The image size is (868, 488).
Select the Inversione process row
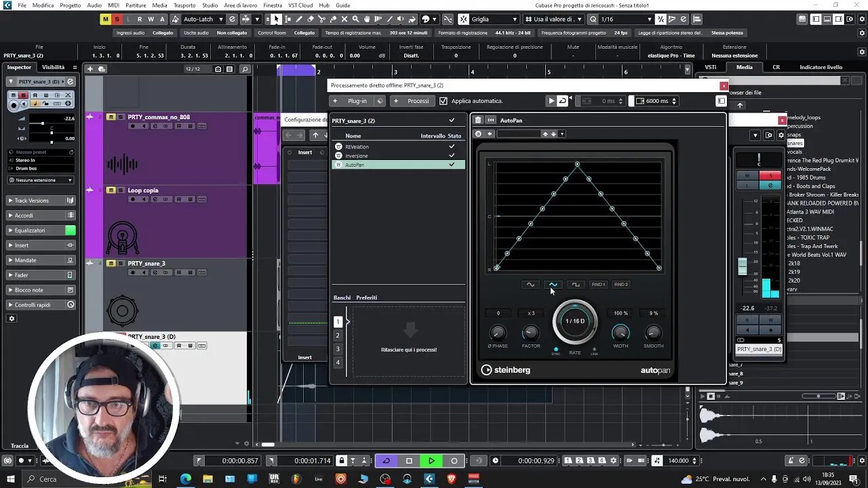[398, 156]
